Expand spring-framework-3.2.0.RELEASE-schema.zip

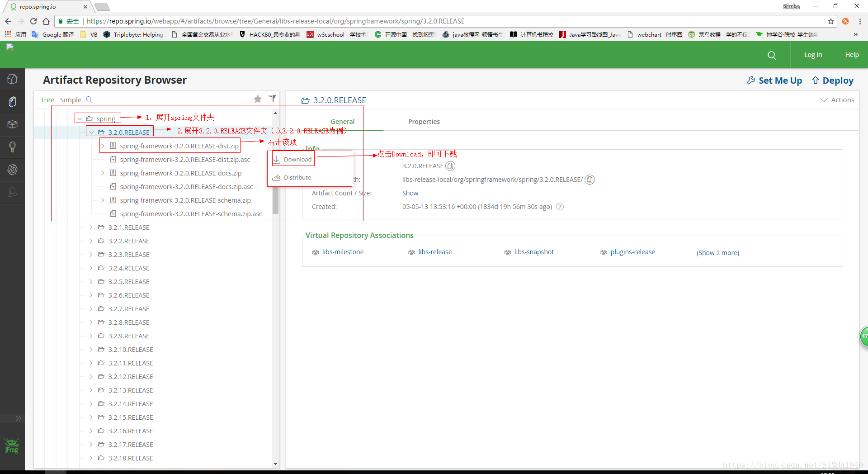103,200
